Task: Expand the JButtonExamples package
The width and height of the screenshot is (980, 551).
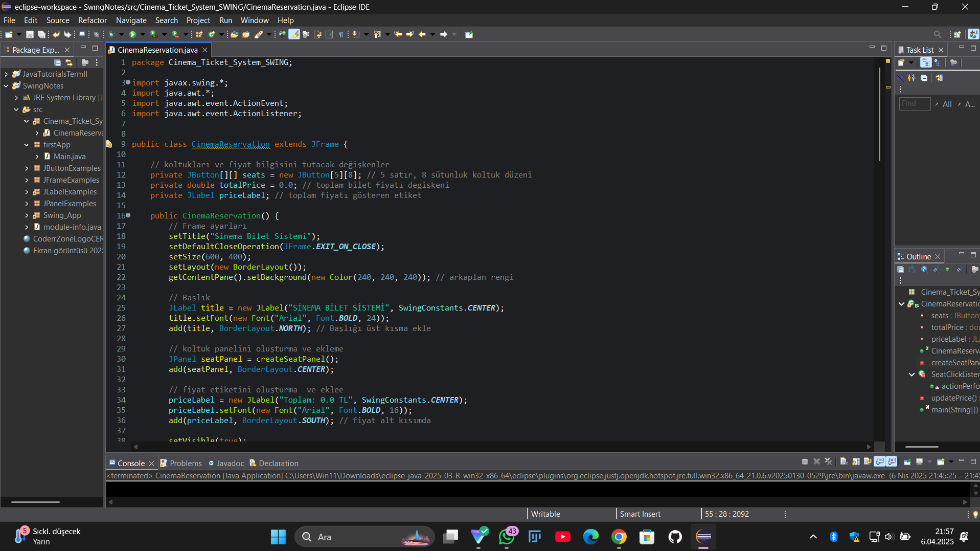Action: [27, 168]
